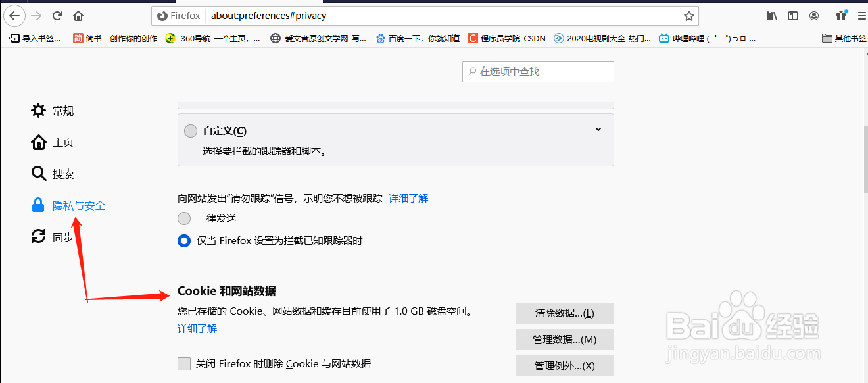Viewport: 868px width, 383px height.
Task: Open the Firefox home page icon
Action: coord(78,15)
